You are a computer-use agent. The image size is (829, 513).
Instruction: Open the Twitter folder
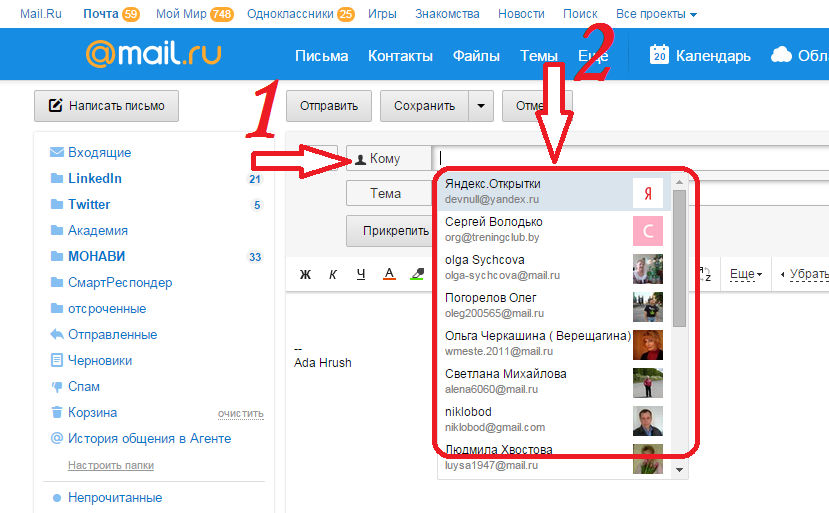pos(89,204)
